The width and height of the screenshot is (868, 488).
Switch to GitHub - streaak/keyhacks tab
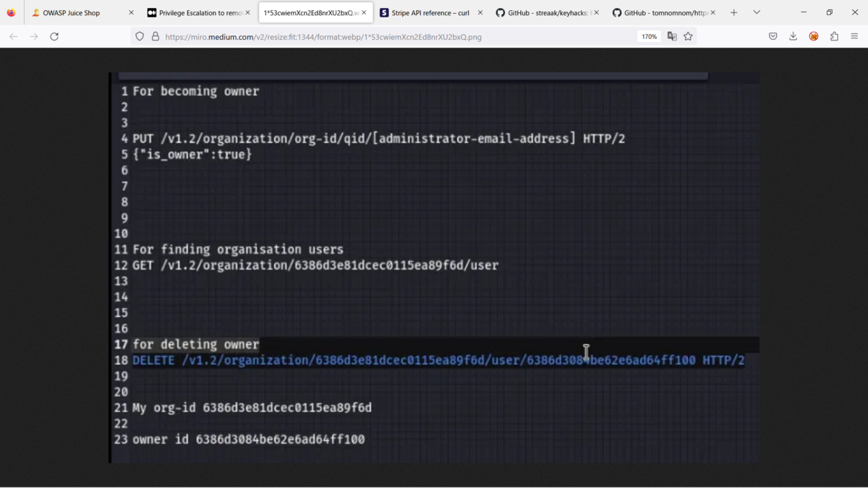(548, 12)
